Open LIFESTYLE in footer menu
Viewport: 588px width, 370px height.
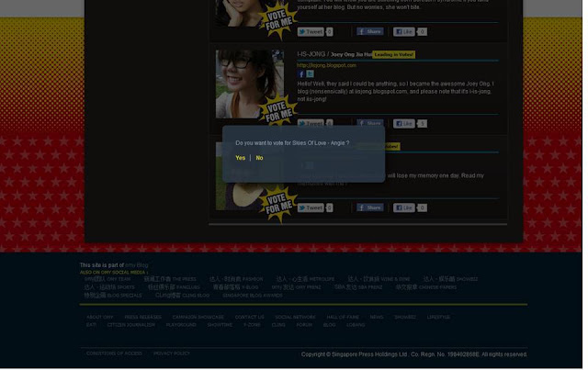[x=438, y=317]
